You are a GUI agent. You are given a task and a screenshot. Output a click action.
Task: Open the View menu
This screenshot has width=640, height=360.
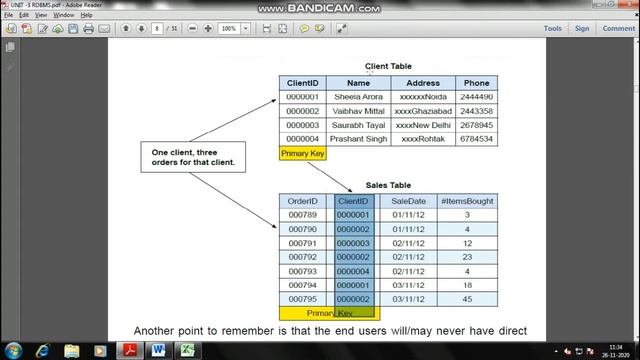41,15
